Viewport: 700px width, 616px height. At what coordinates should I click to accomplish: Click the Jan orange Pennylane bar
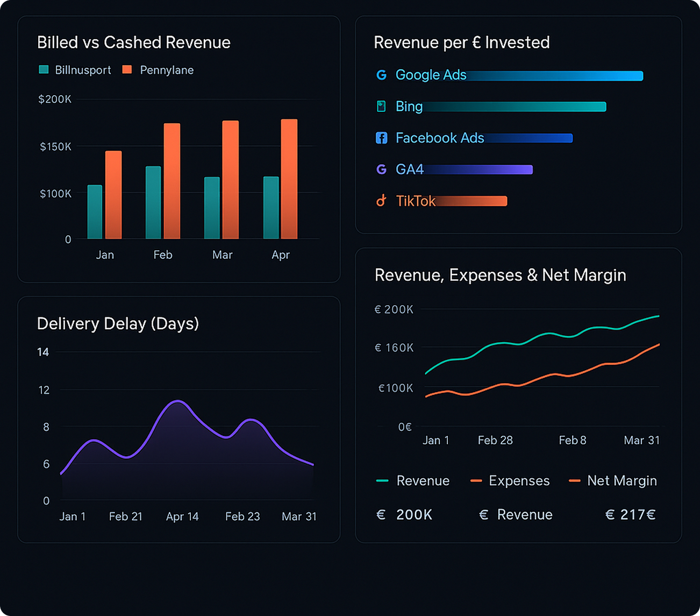tap(113, 195)
